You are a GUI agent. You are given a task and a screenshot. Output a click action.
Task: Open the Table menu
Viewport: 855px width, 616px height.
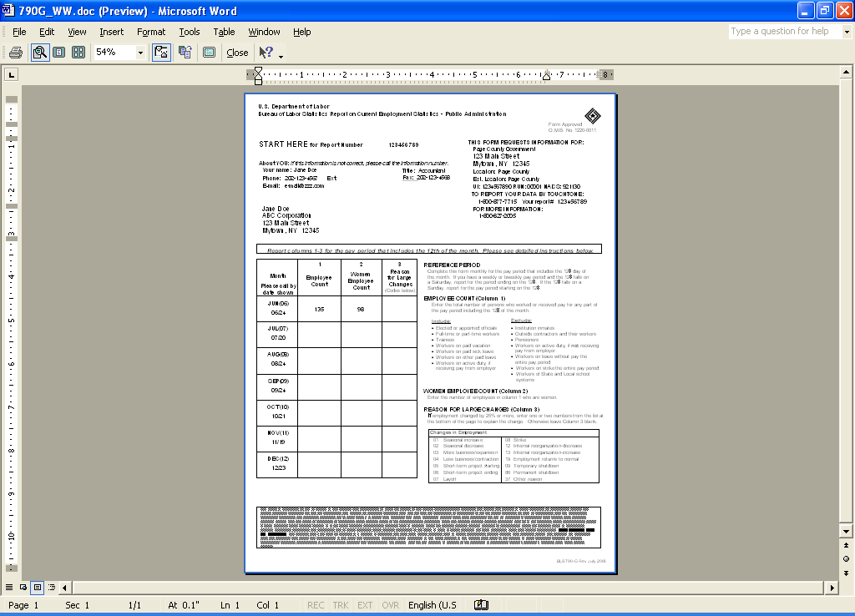(224, 32)
